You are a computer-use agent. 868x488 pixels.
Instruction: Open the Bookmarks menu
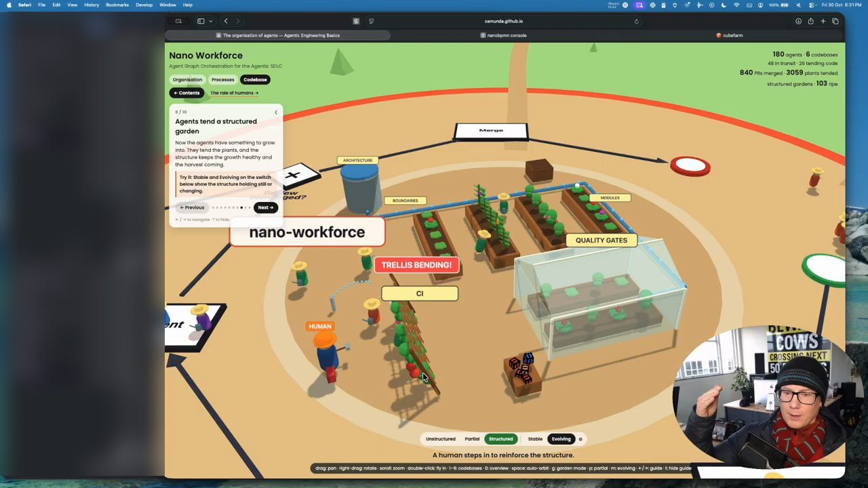(x=117, y=5)
